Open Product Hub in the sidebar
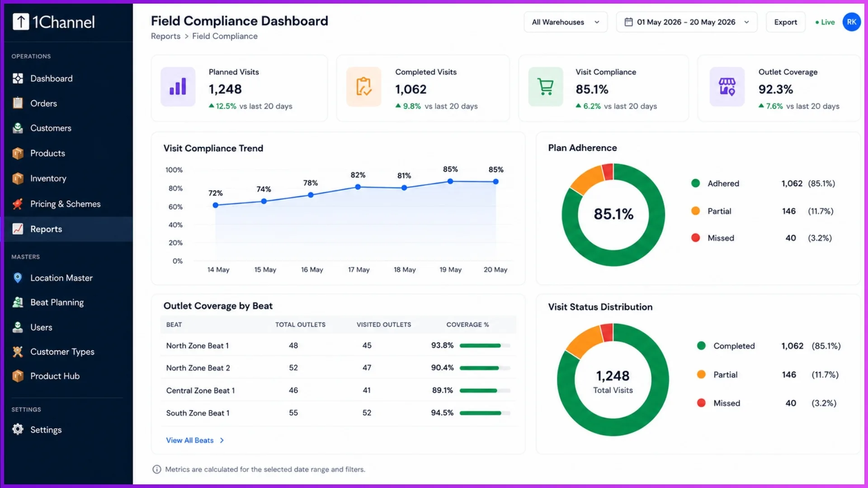 coord(68,376)
